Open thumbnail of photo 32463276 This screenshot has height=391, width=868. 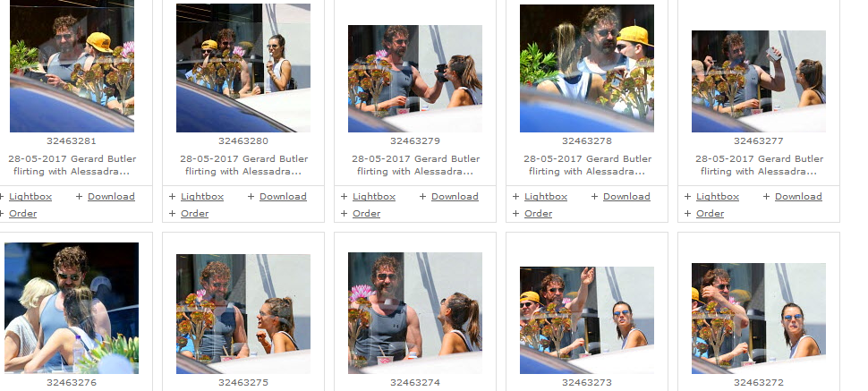(72, 308)
